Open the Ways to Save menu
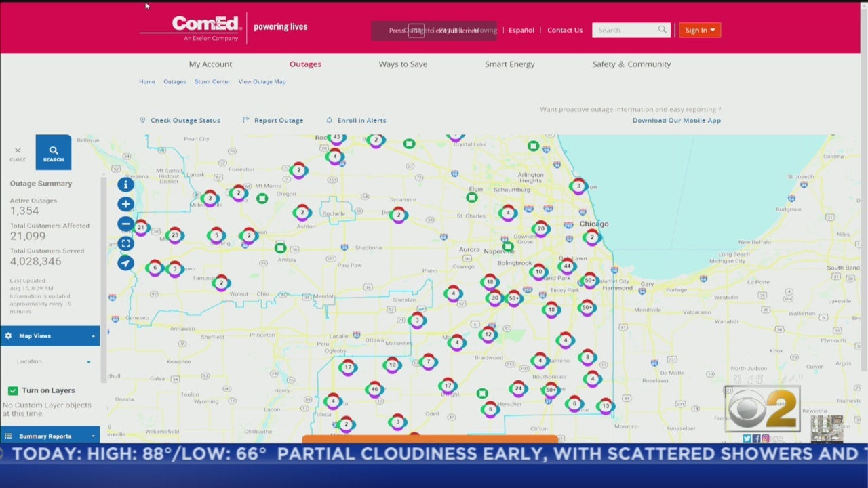 click(x=403, y=64)
